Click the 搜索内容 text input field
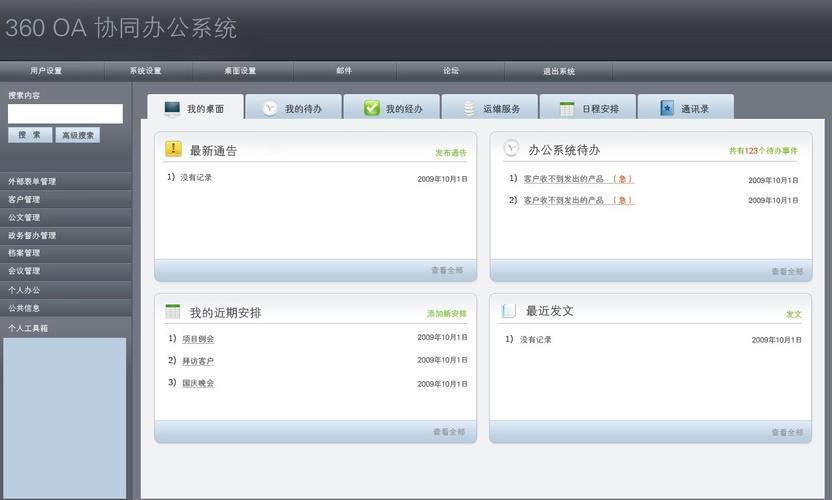 click(65, 114)
